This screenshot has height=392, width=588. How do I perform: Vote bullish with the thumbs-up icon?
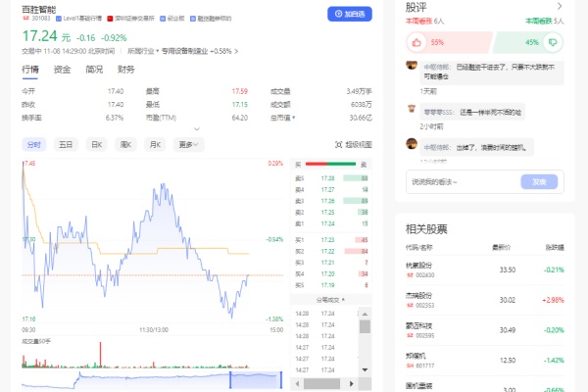[x=416, y=42]
